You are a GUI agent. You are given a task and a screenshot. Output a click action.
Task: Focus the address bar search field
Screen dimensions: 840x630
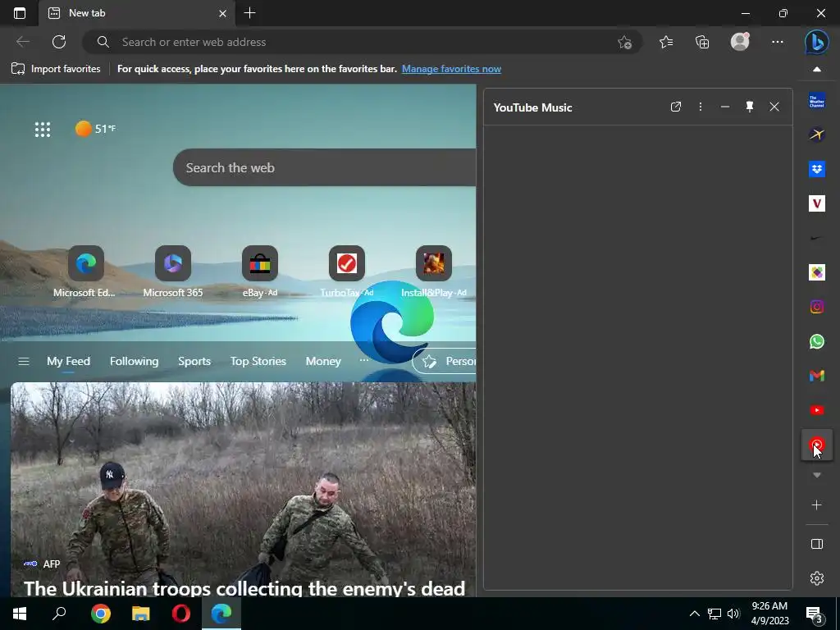click(362, 42)
